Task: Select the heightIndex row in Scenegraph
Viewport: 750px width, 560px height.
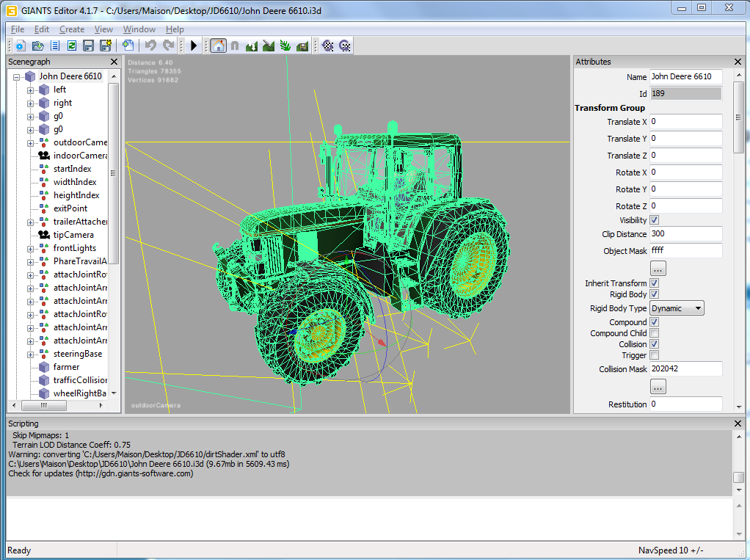Action: click(x=76, y=195)
